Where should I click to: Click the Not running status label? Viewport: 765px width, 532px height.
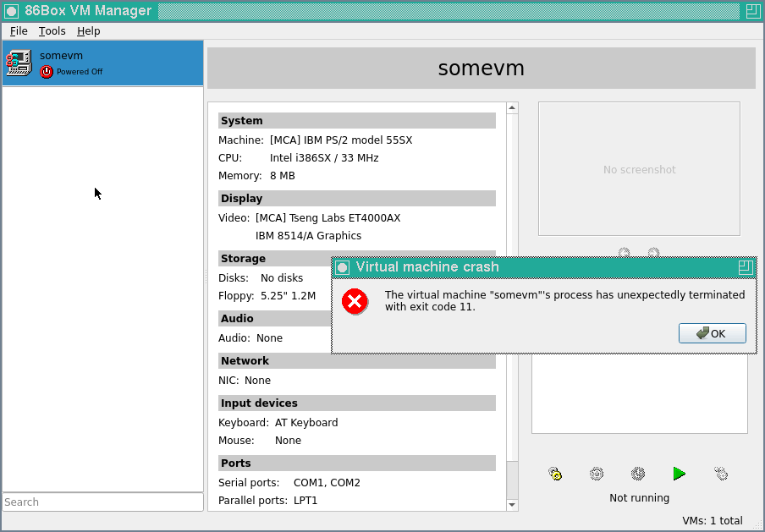(x=639, y=497)
